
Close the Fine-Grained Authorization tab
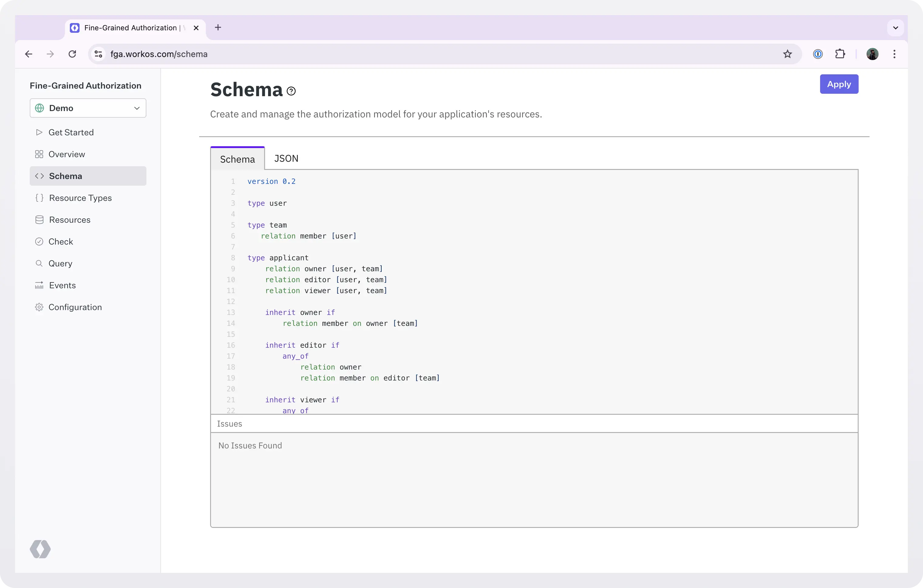tap(196, 28)
